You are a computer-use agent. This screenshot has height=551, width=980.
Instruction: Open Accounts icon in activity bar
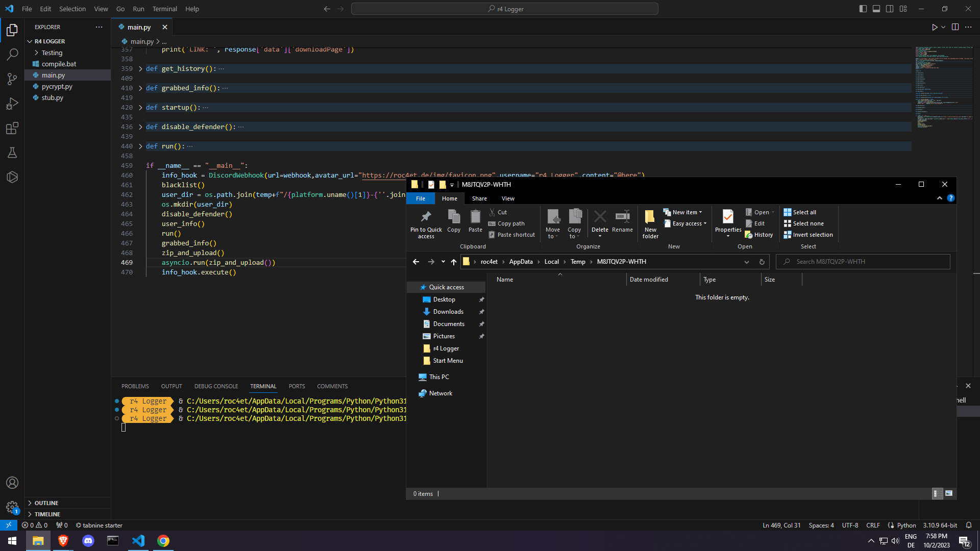[12, 483]
